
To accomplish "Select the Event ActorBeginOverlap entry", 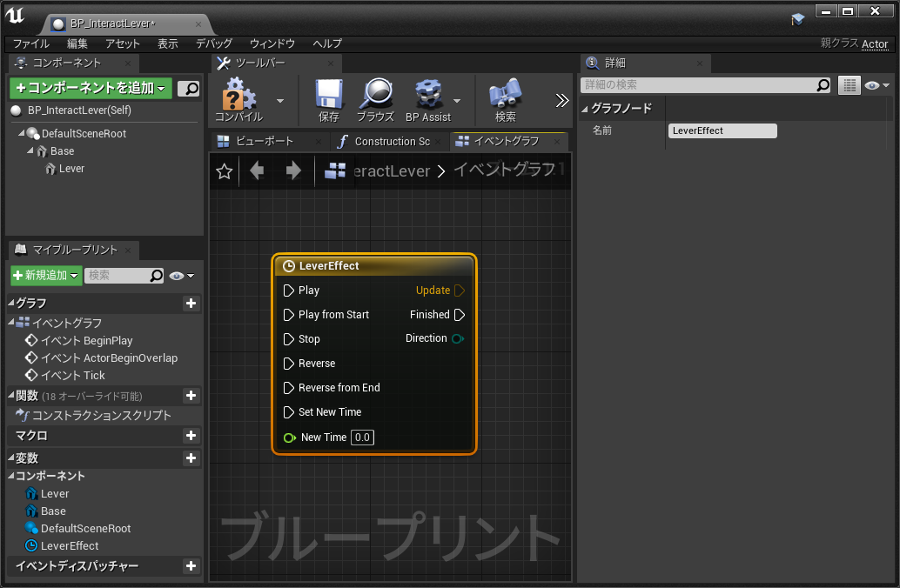I will click(109, 358).
